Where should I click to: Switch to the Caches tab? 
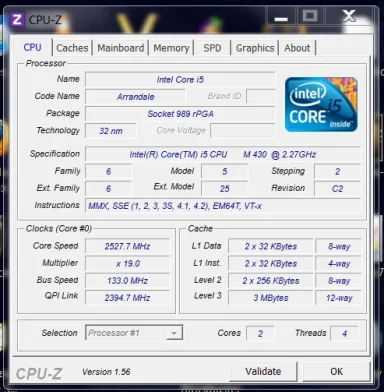[72, 48]
